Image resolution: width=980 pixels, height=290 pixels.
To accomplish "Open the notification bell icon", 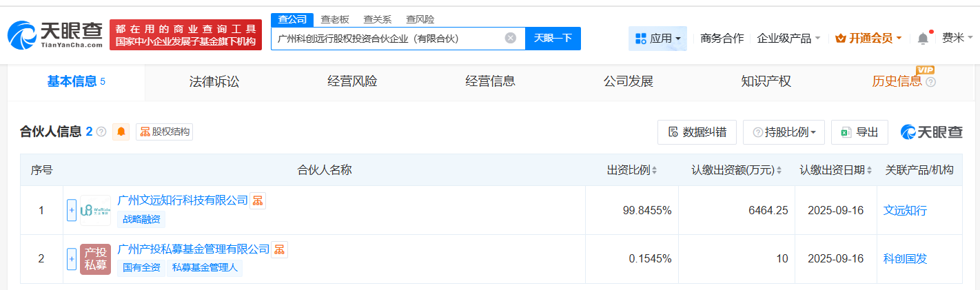I will [923, 39].
